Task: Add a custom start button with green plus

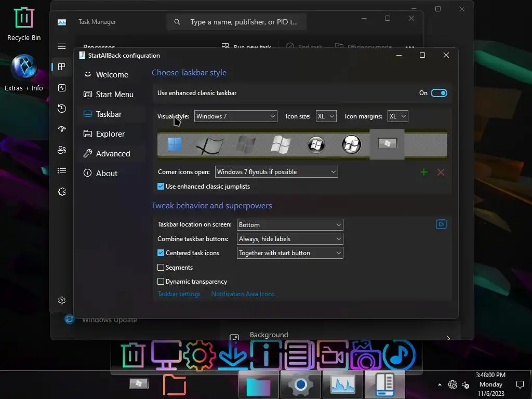Action: coord(424,172)
